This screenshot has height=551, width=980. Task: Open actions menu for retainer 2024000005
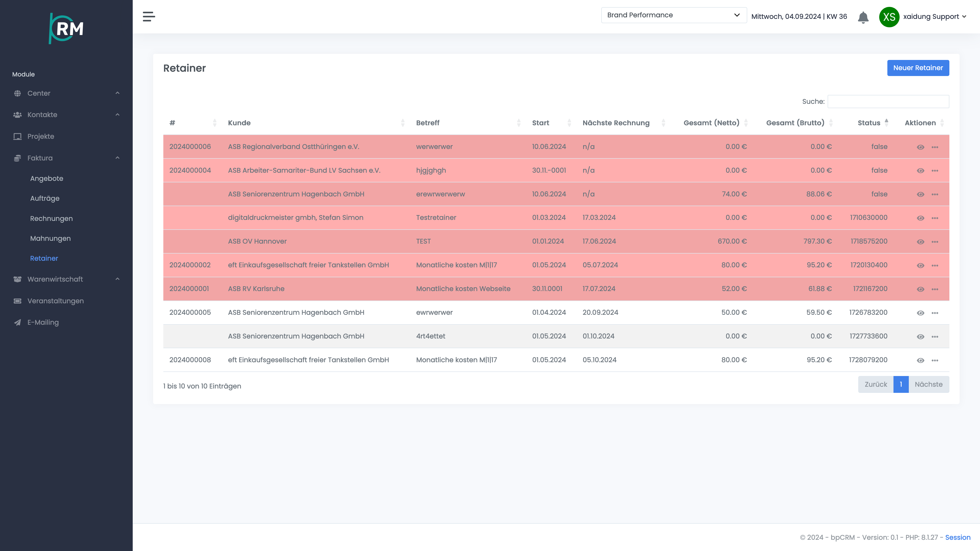tap(935, 313)
